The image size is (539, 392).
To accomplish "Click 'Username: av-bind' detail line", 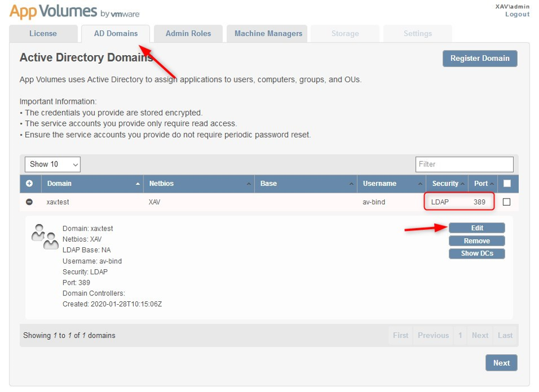I will coord(92,261).
